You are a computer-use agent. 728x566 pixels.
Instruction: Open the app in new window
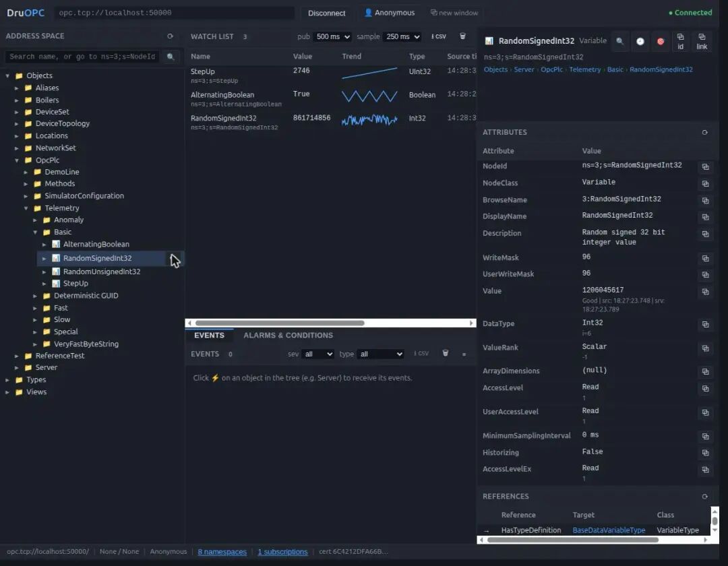[x=454, y=13]
